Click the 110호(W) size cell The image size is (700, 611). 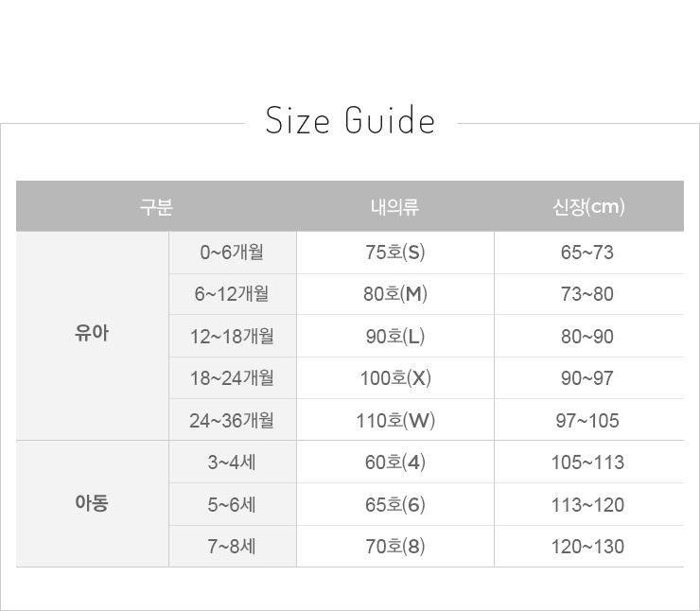(x=395, y=420)
